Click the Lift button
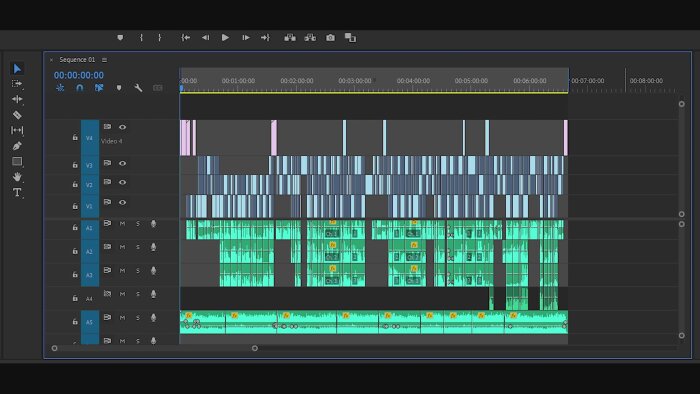Image resolution: width=700 pixels, height=394 pixels. click(290, 38)
